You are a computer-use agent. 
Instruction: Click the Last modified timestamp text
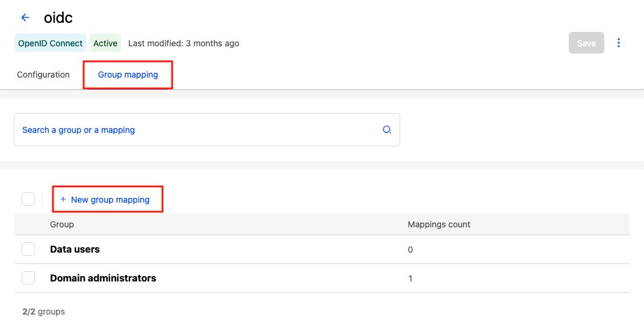point(184,43)
